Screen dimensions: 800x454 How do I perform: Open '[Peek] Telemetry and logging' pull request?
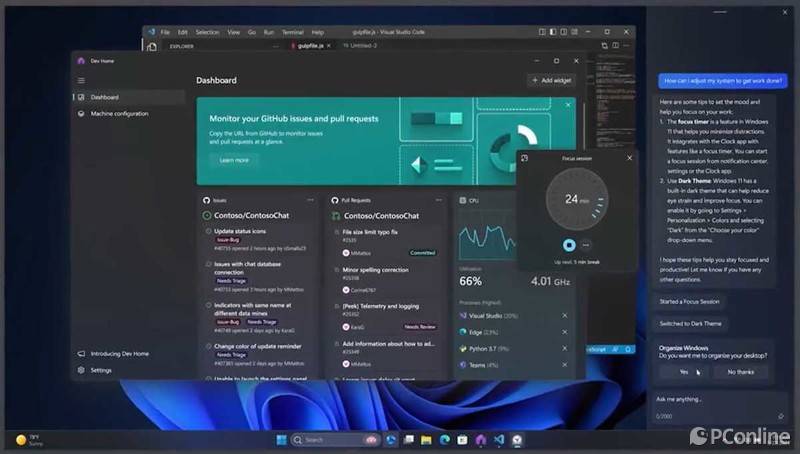pyautogui.click(x=381, y=306)
